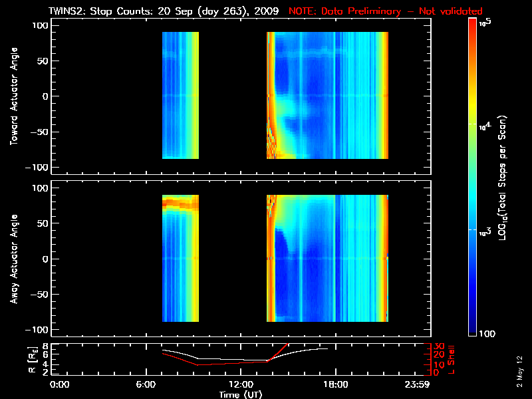Click the 0:00 time axis label
This screenshot has width=532, height=399.
(59, 384)
